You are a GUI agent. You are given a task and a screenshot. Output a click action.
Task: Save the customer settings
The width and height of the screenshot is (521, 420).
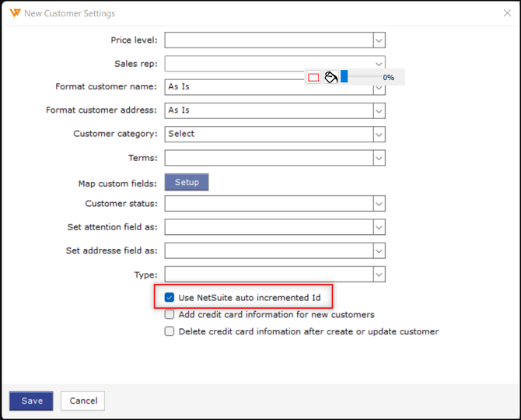tap(32, 401)
